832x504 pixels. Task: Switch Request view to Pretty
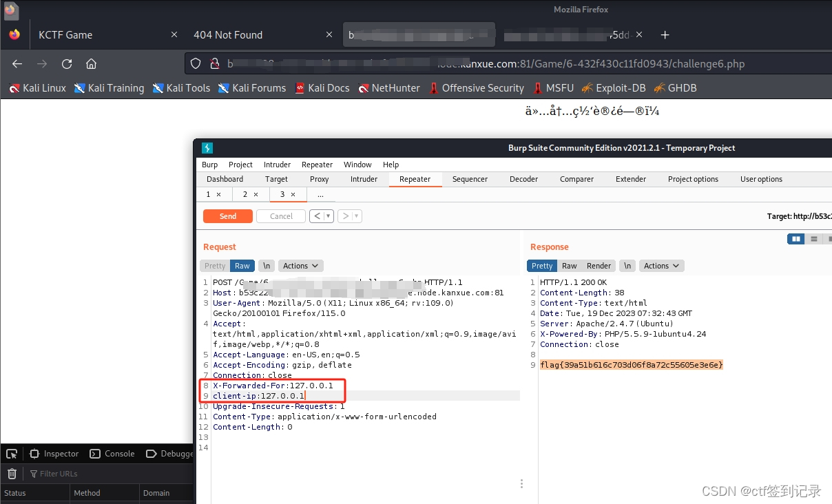(x=215, y=266)
